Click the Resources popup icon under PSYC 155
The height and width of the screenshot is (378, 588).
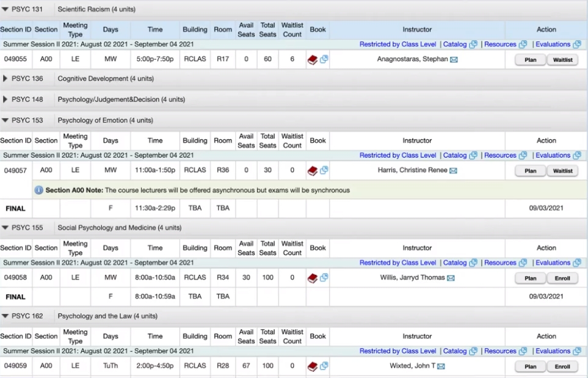pos(523,263)
